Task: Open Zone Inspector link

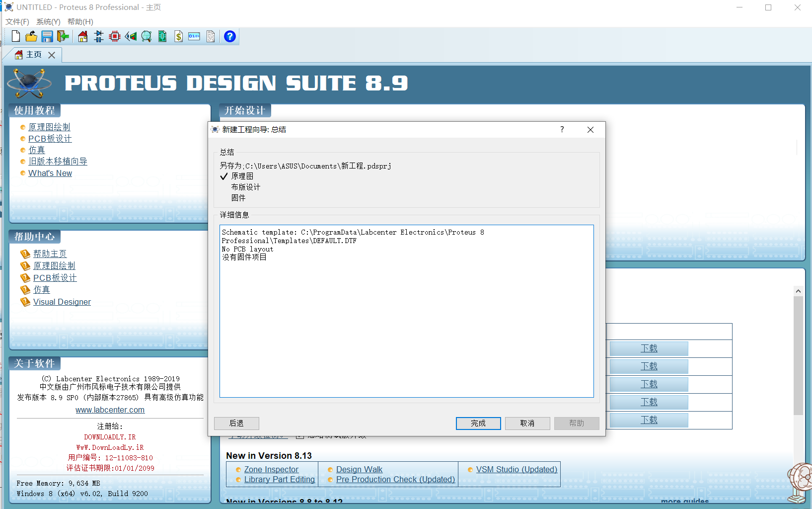Action: 271,469
